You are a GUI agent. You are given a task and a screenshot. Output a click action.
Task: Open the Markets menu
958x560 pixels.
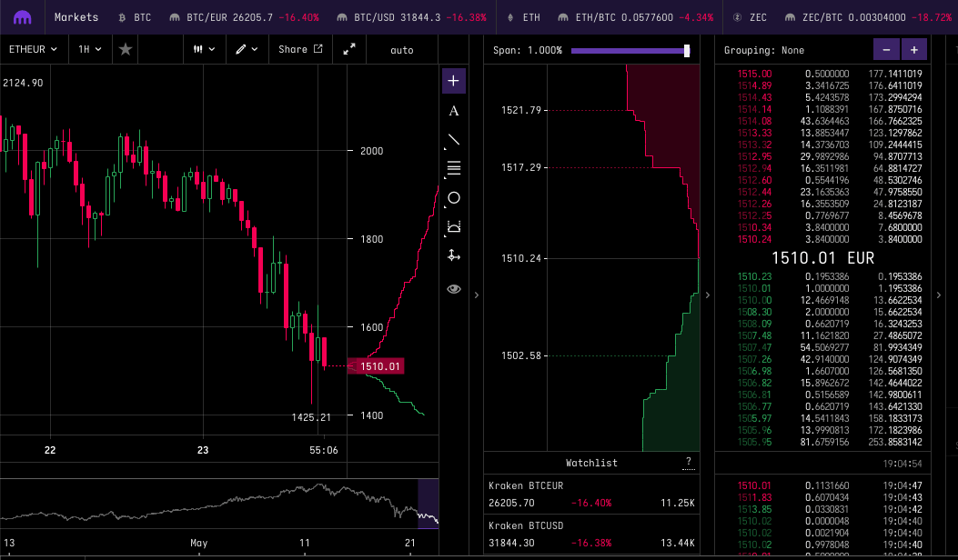(x=76, y=17)
